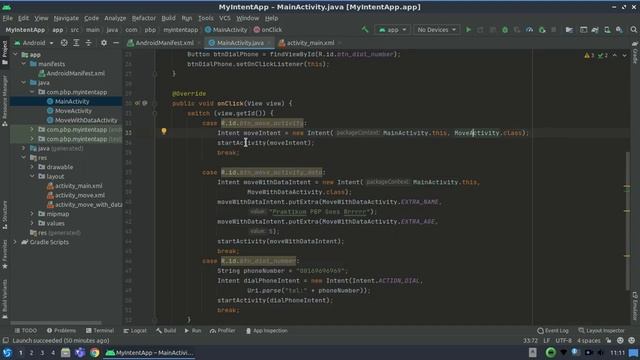Hide the Project panel with the minus icon
This screenshot has height=360, width=640.
pyautogui.click(x=116, y=43)
